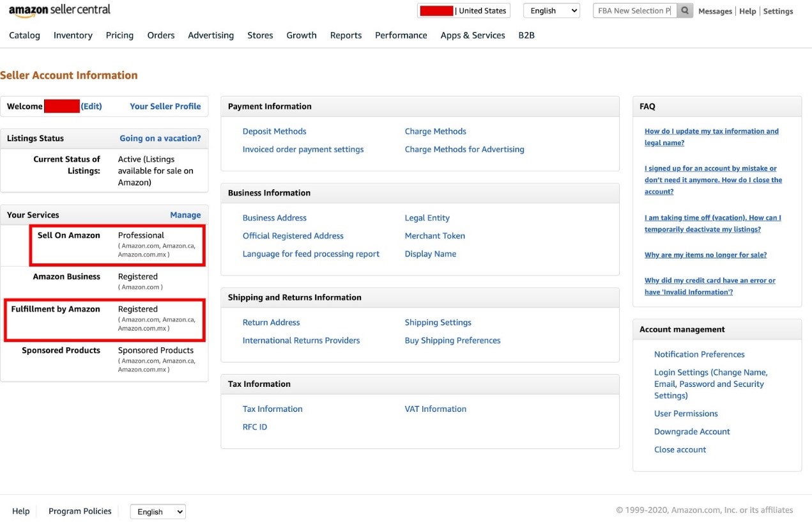Open Display Name

coord(430,254)
